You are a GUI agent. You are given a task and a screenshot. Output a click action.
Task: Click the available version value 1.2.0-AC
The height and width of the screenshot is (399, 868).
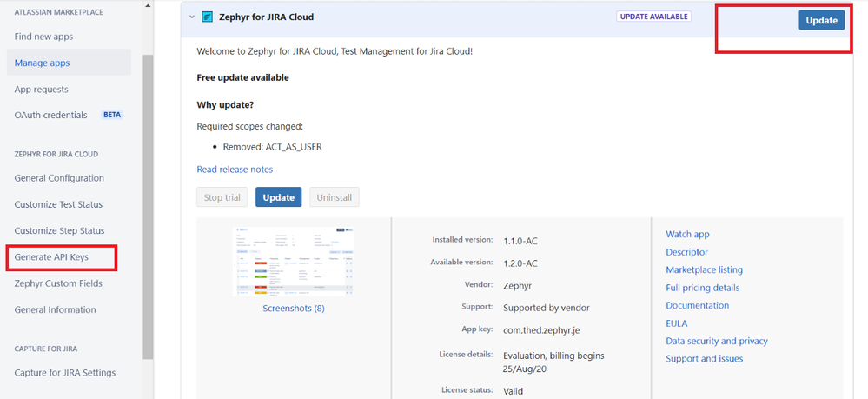tap(520, 263)
